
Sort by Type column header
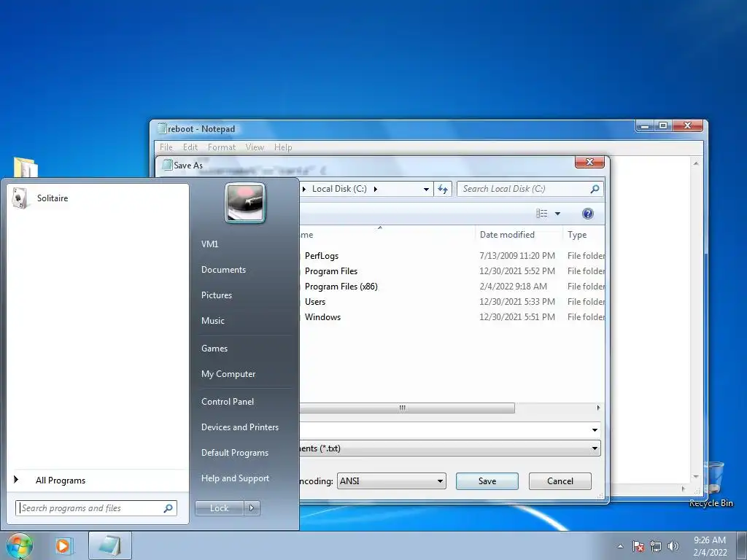click(577, 234)
